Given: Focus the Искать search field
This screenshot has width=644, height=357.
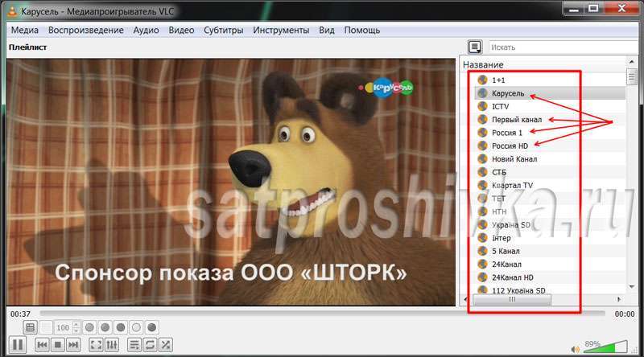Looking at the screenshot, I should 563,47.
